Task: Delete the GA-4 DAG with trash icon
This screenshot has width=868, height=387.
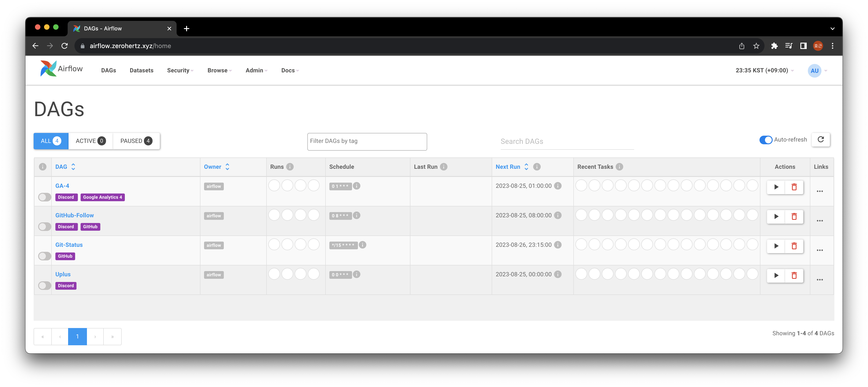Action: coord(794,187)
